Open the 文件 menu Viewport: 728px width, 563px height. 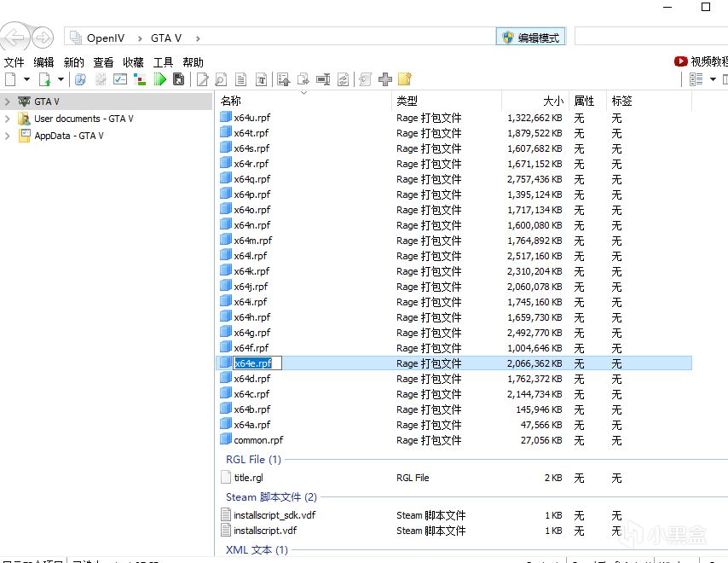coord(14,62)
